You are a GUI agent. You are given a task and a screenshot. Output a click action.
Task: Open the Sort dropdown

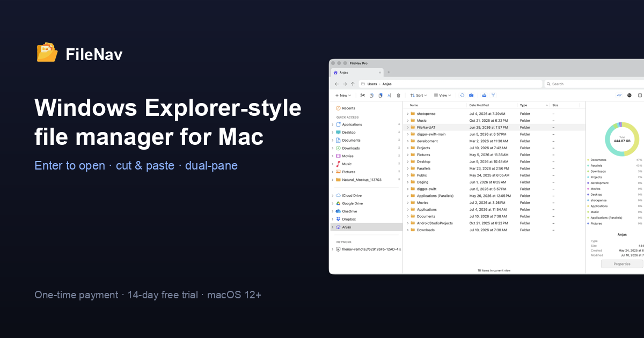tap(419, 95)
